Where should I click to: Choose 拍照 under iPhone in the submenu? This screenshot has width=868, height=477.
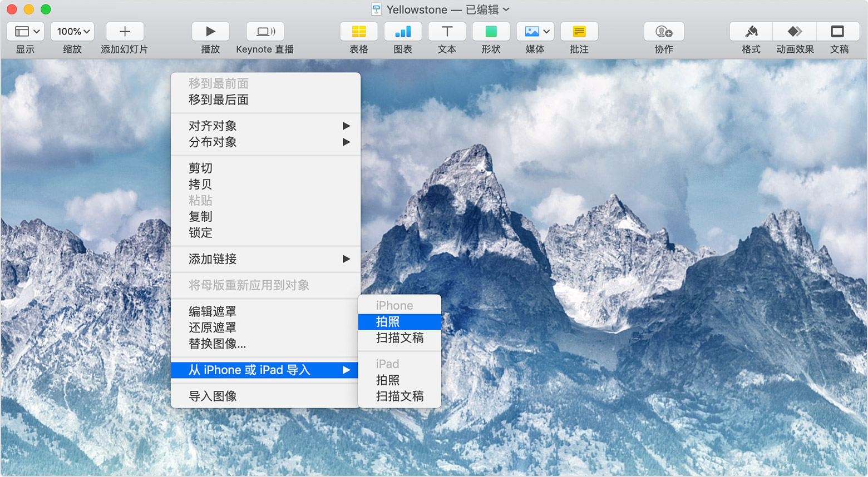point(399,321)
